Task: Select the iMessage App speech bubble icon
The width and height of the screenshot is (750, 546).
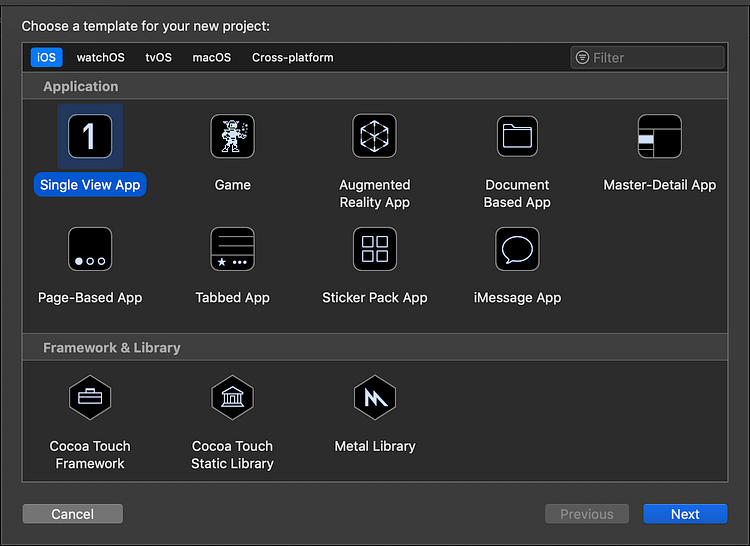Action: (517, 249)
